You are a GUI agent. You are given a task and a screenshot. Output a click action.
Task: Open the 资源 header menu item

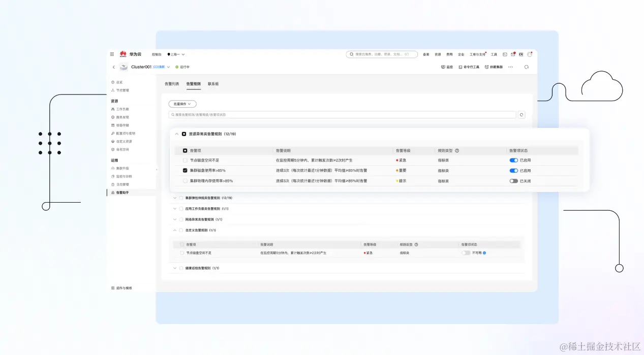[438, 54]
